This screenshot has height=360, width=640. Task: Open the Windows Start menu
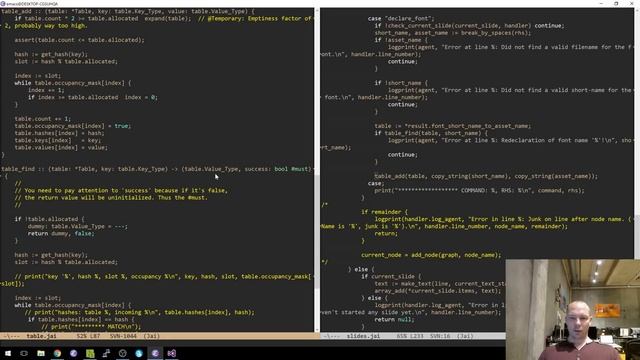coord(7,353)
